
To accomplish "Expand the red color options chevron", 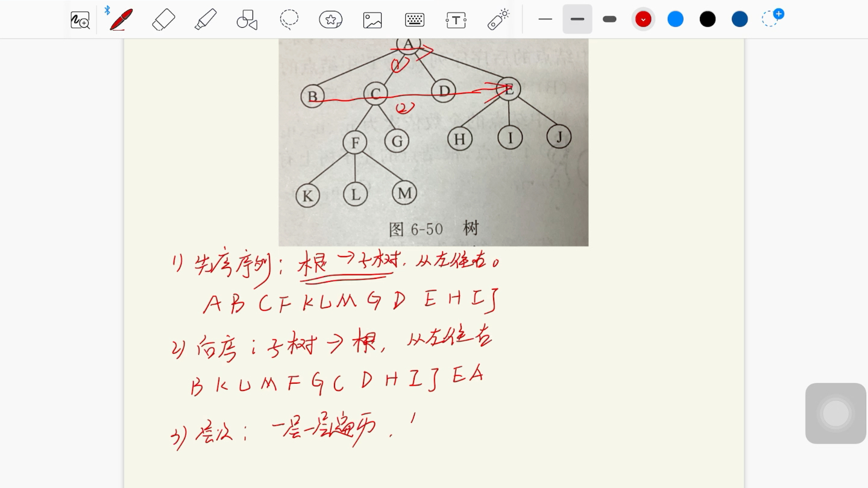I will (643, 19).
